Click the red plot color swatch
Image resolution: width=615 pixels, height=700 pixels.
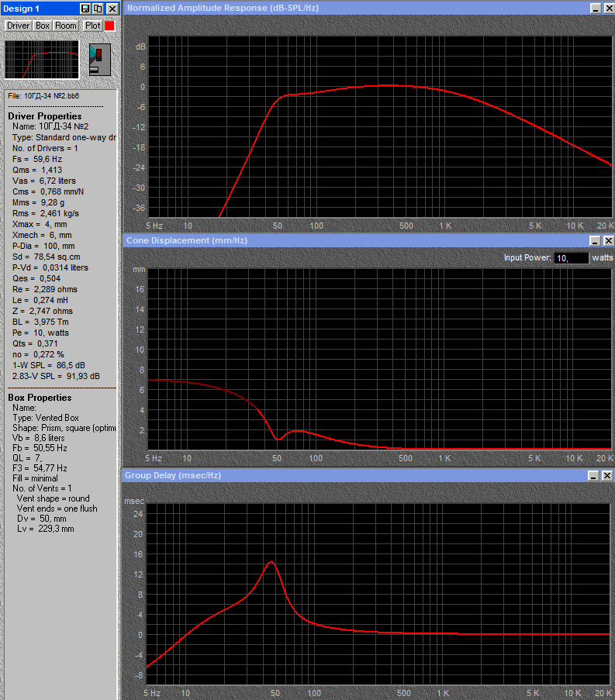click(x=109, y=26)
